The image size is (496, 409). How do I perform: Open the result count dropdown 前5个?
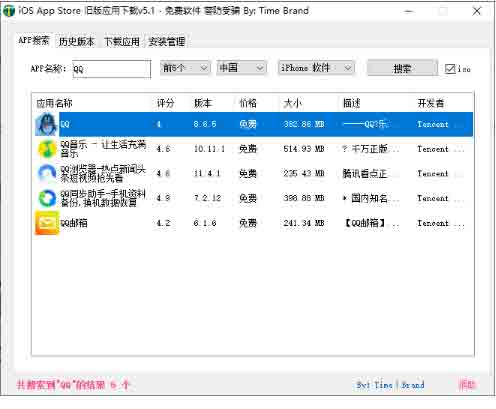(x=185, y=68)
